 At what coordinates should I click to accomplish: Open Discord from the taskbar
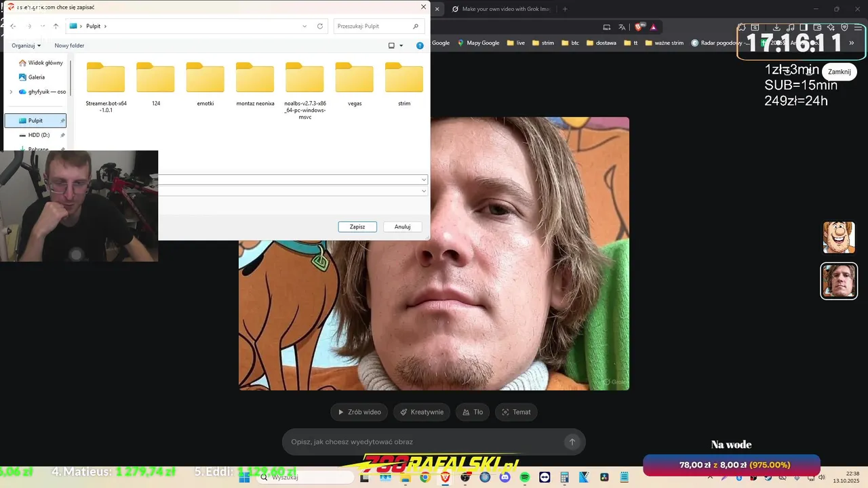tap(505, 477)
